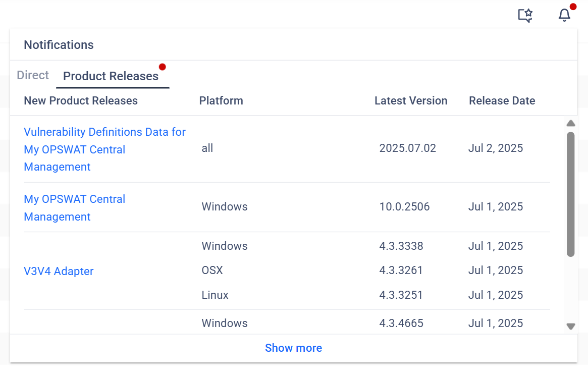Click the Latest Version column header
588x375 pixels.
pyautogui.click(x=411, y=100)
